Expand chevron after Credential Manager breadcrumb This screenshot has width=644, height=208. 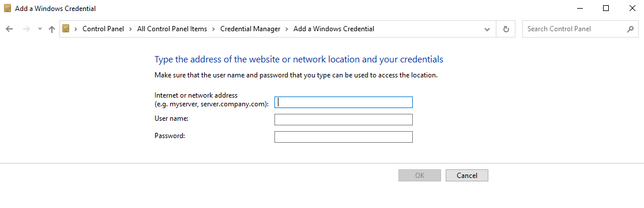[287, 29]
